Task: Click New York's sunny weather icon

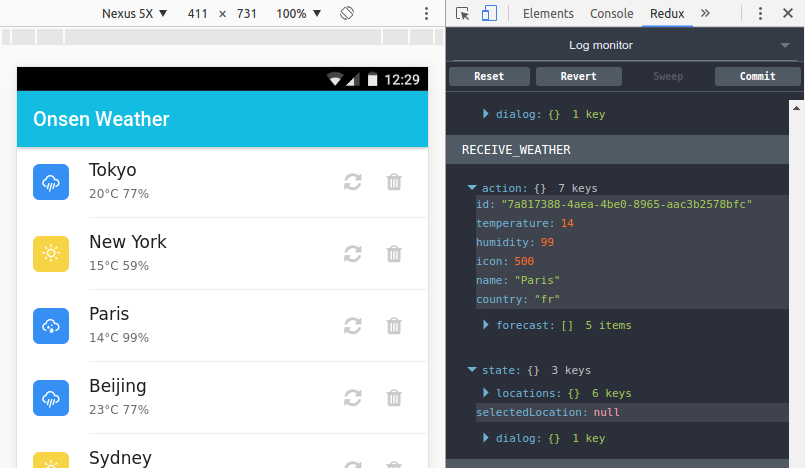Action: (51, 254)
